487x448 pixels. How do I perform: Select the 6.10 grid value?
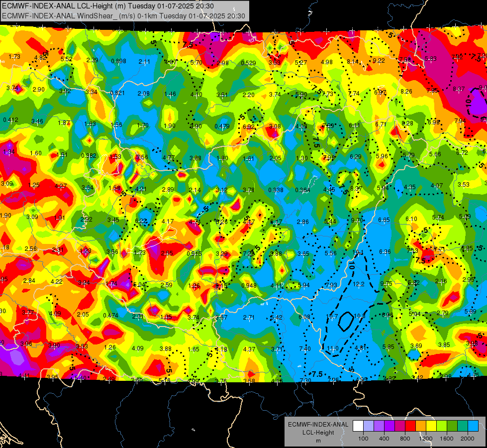click(x=411, y=219)
